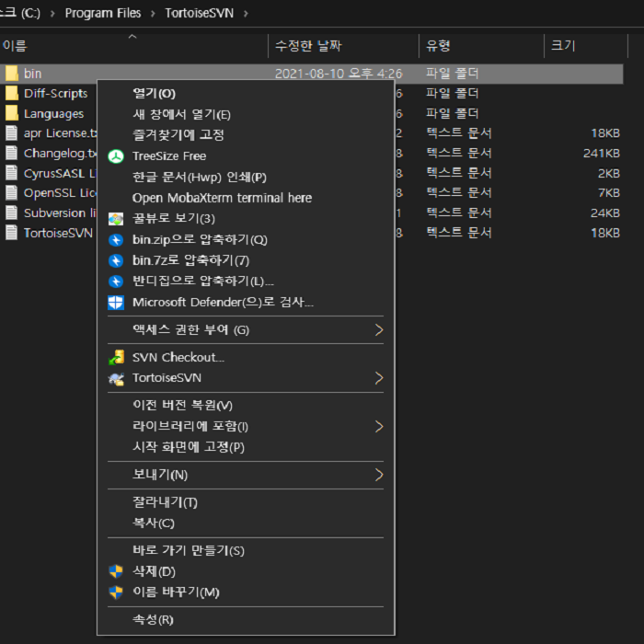Viewport: 644px width, 644px height.
Task: Click 7KB size of OpenSSL row
Action: [x=609, y=193]
